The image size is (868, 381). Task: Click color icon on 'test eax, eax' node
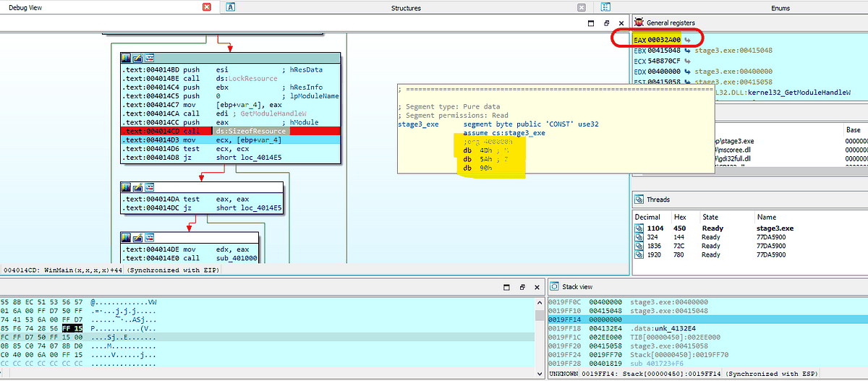127,187
